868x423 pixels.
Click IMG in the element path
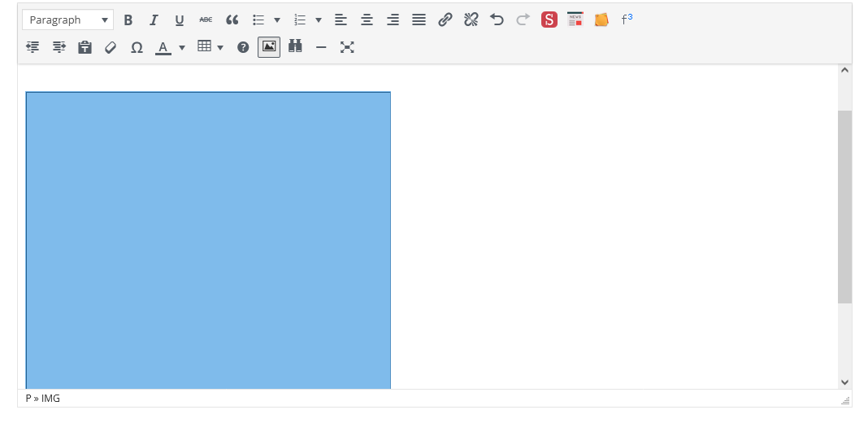tap(50, 399)
